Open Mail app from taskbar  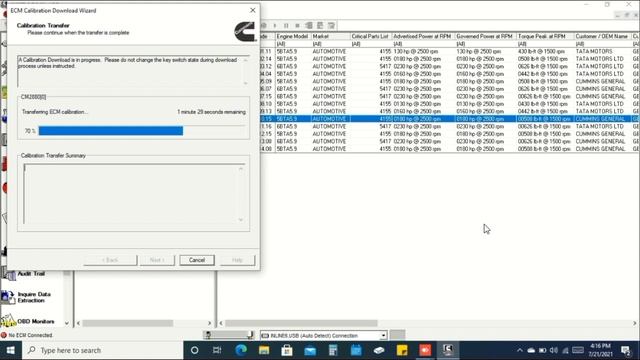[x=310, y=350]
